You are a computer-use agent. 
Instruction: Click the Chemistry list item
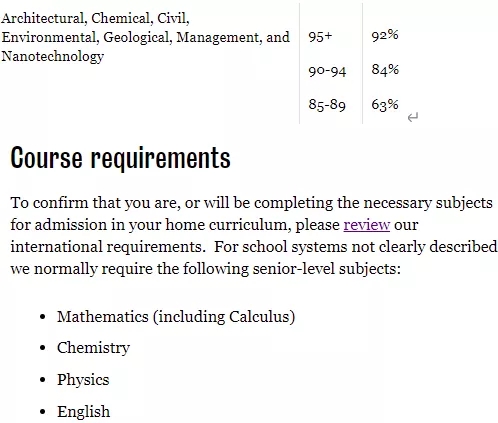[93, 348]
